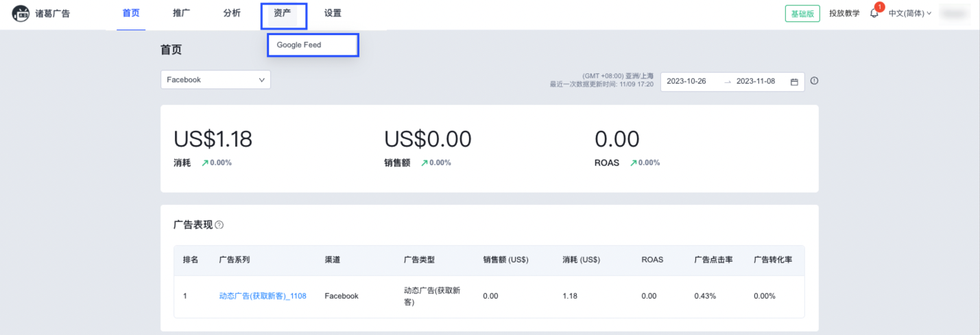This screenshot has width=980, height=335.
Task: Open the 投放教学 tutorial link
Action: tap(844, 13)
